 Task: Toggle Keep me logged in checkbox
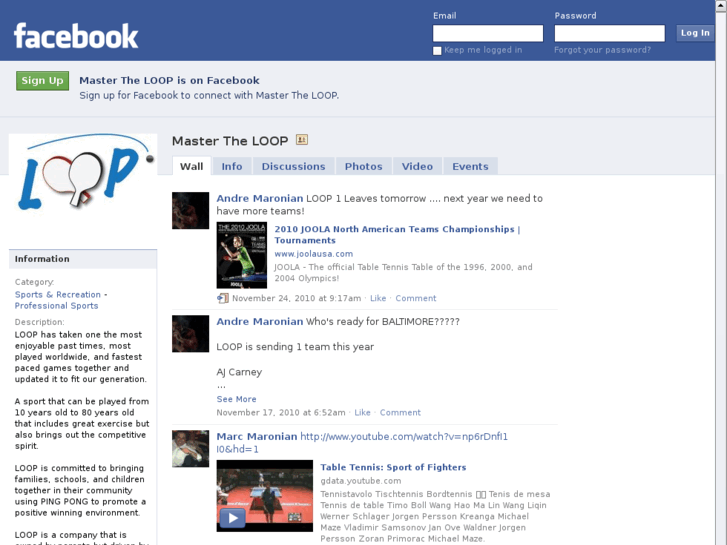tap(437, 51)
